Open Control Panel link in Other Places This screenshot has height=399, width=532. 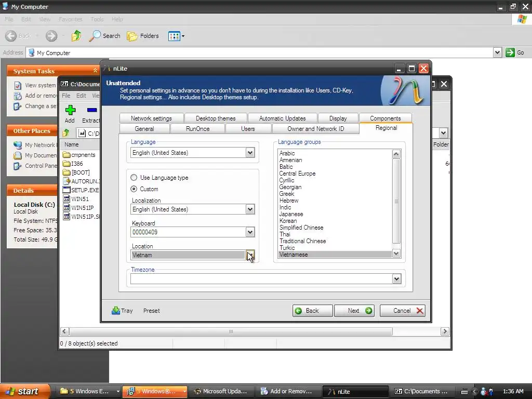click(35, 166)
